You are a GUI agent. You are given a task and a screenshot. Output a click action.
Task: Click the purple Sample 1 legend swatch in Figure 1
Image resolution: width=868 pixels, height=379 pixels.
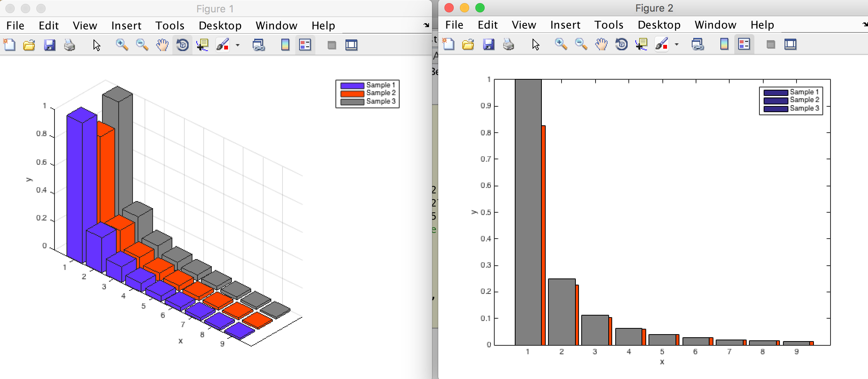pos(352,85)
